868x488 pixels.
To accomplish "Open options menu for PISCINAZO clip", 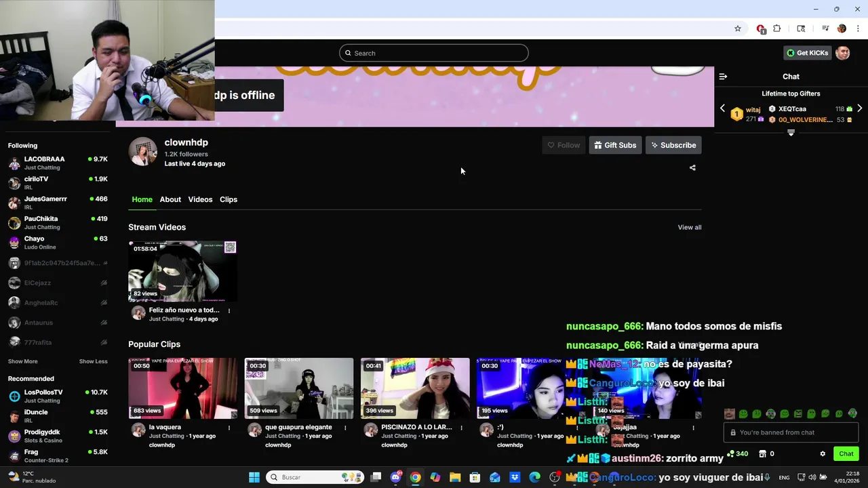I will 461,428.
